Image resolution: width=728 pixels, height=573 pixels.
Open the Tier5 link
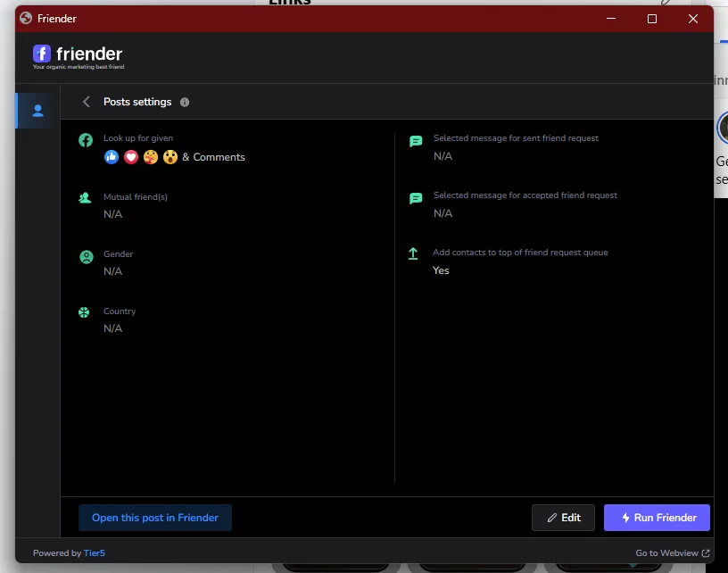(x=95, y=552)
